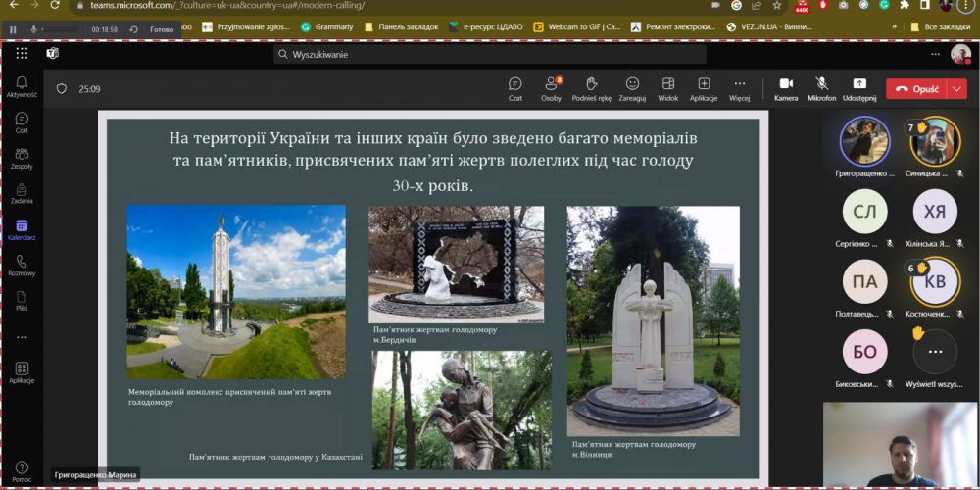Switch to Kalendarz in the sidebar

[22, 230]
